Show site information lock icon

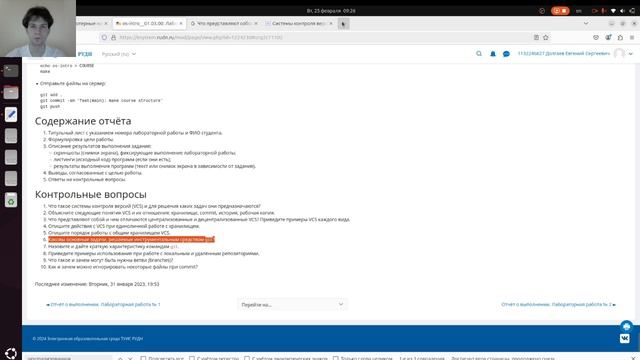(113, 37)
